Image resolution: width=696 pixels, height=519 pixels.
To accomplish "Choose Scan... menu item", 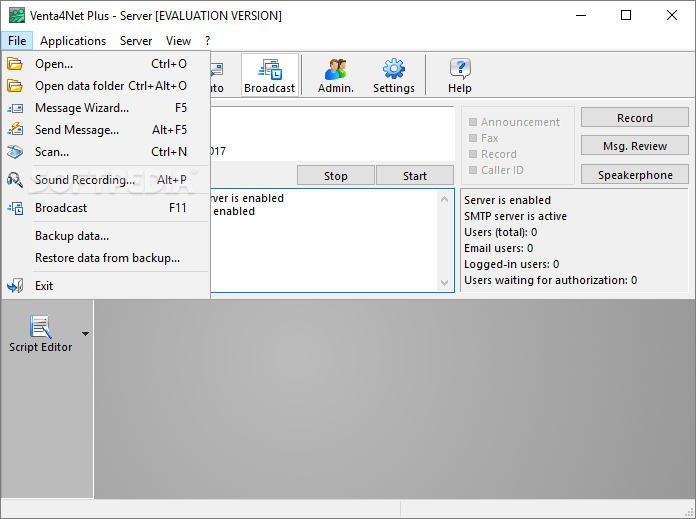I will [x=106, y=152].
